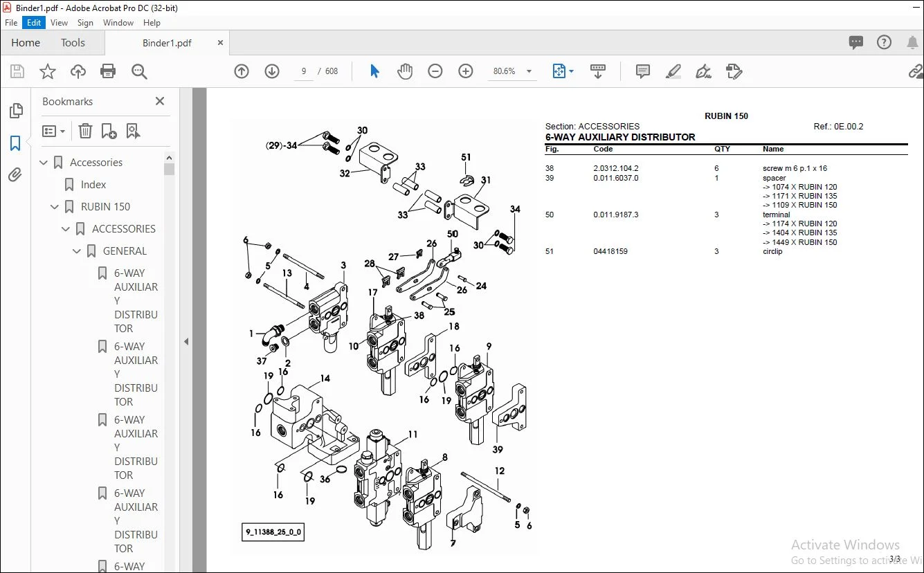Open the Edit menu
924x573 pixels.
coord(34,23)
